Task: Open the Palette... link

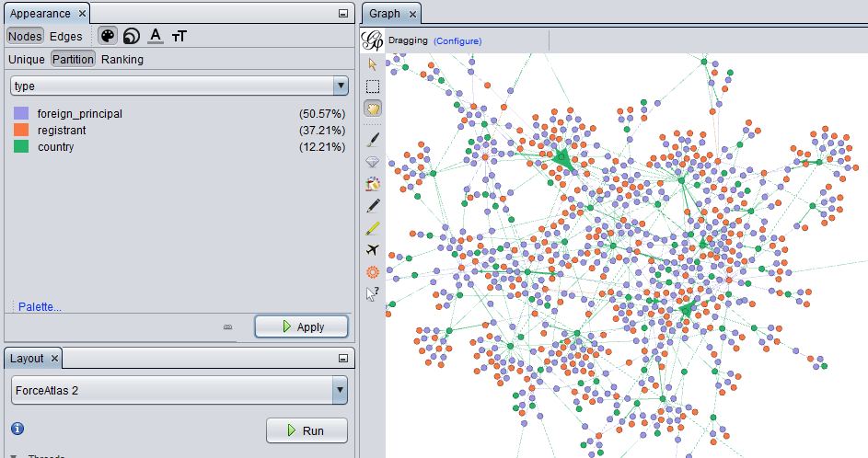Action: pos(40,306)
